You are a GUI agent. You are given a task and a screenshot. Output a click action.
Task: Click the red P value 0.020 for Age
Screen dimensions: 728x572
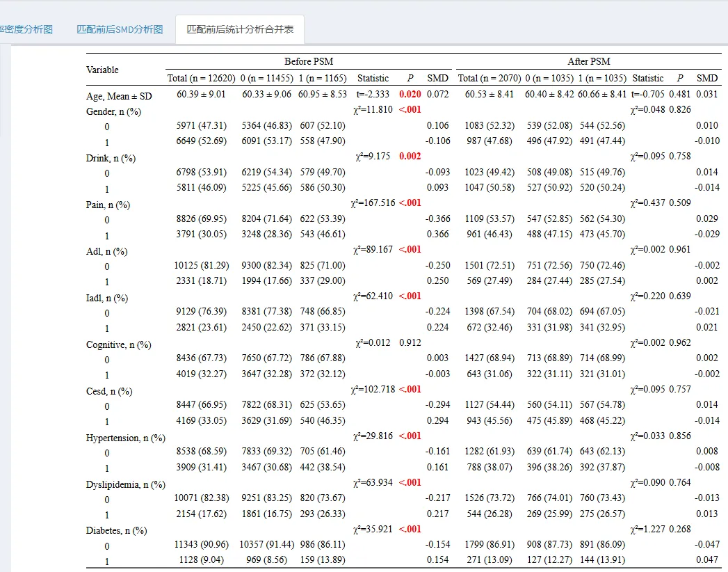point(410,95)
